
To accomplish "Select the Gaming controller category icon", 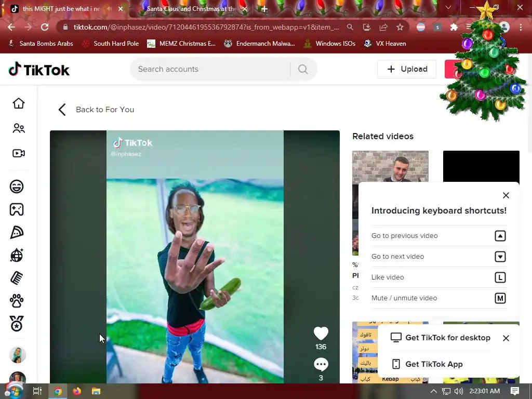I will click(x=17, y=209).
